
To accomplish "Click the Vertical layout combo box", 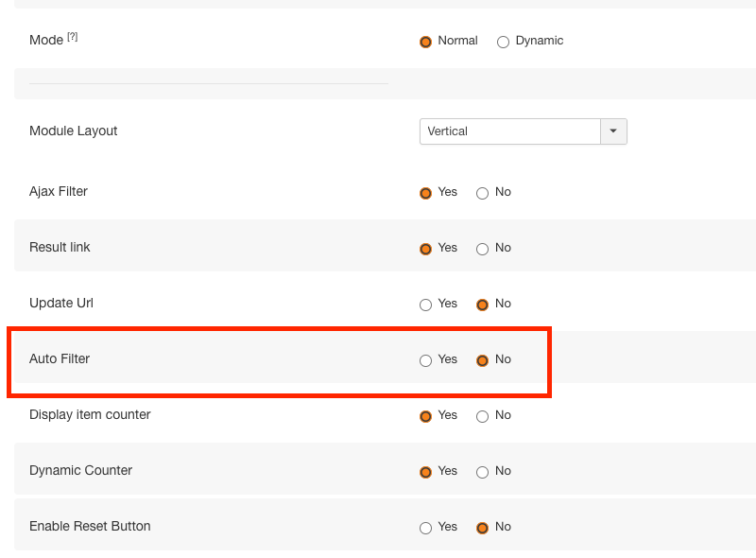I will (x=510, y=131).
